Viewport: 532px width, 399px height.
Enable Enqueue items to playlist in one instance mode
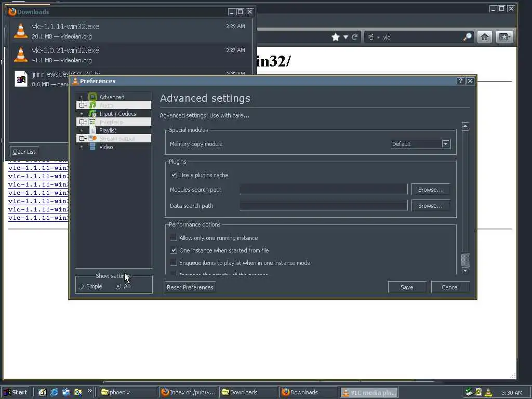click(x=174, y=263)
